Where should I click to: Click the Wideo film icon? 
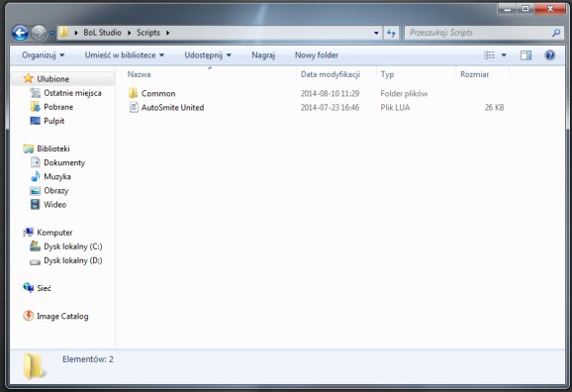point(35,204)
